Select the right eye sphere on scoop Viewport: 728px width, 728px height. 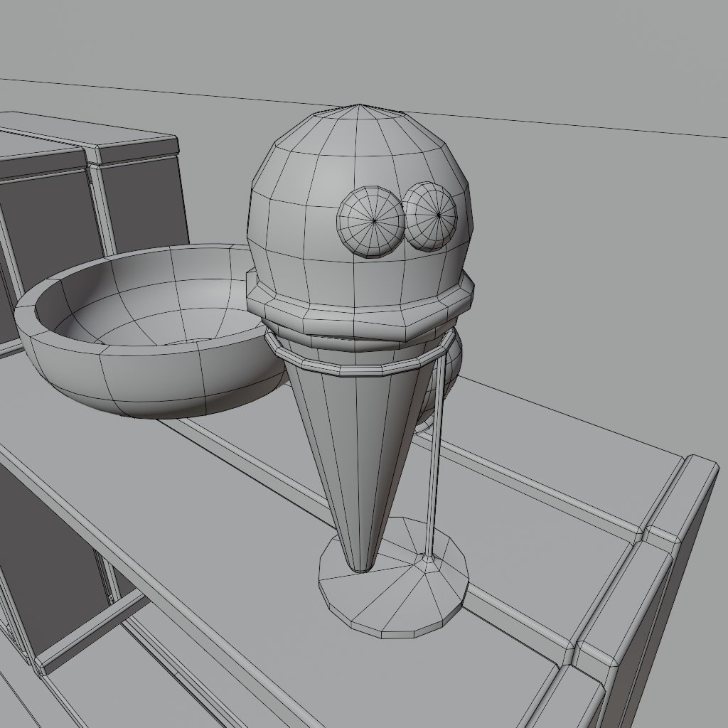pos(432,216)
